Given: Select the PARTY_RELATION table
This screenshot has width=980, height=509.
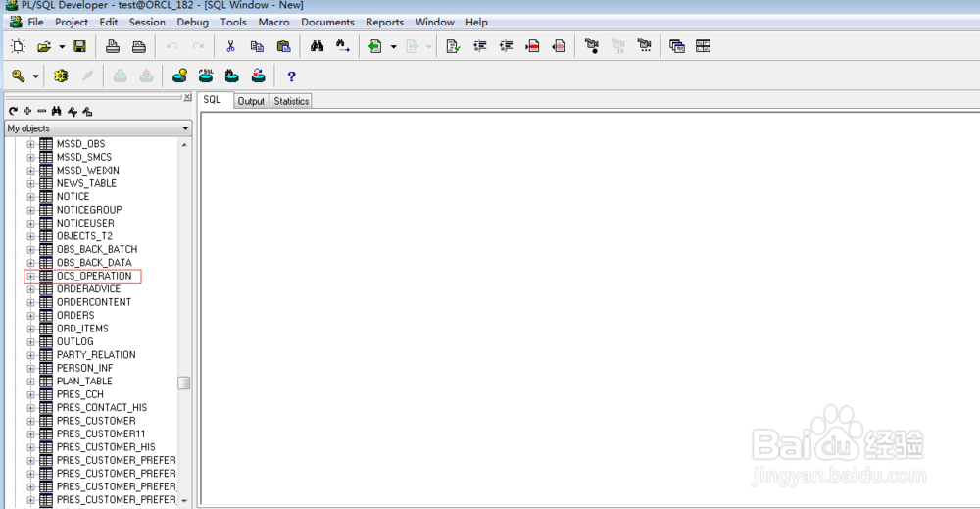Looking at the screenshot, I should coord(96,355).
